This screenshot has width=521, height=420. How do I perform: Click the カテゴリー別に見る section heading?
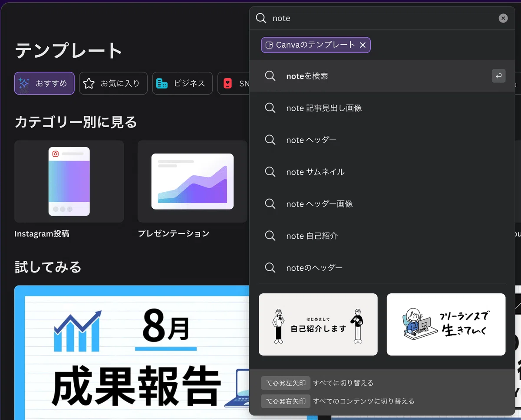tap(76, 122)
